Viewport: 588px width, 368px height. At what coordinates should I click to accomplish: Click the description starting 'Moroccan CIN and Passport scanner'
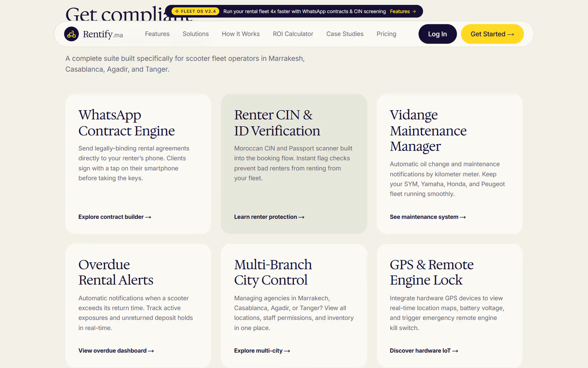pos(293,163)
